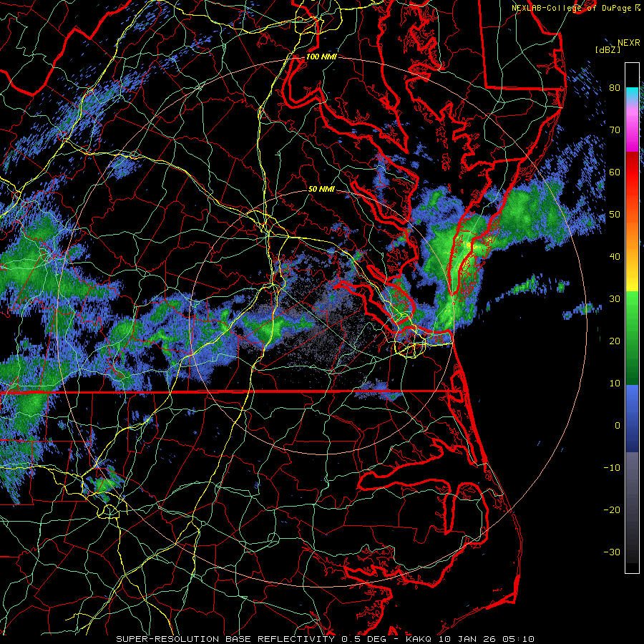Click the Super-Resolution Base Reflectivity caption
The image size is (644, 644).
point(225,639)
